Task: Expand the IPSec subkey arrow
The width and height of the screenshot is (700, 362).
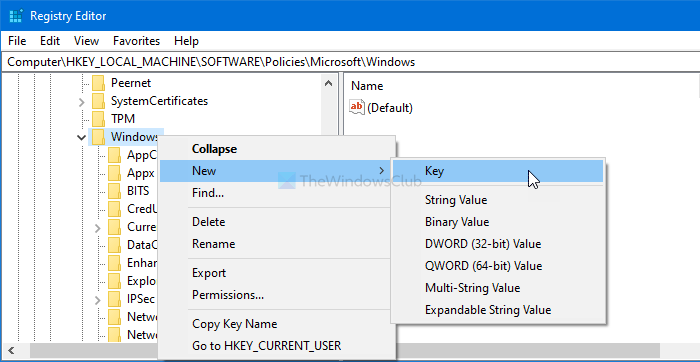Action: pyautogui.click(x=98, y=300)
